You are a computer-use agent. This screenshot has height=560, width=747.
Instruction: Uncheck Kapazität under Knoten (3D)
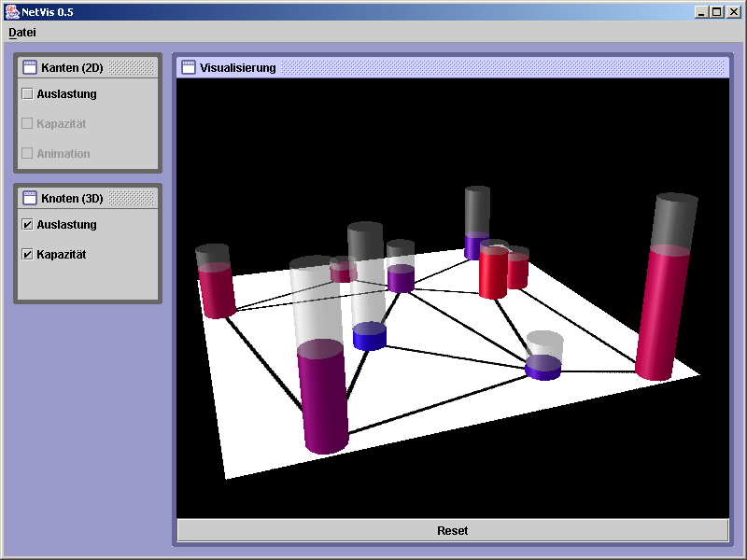tap(27, 254)
